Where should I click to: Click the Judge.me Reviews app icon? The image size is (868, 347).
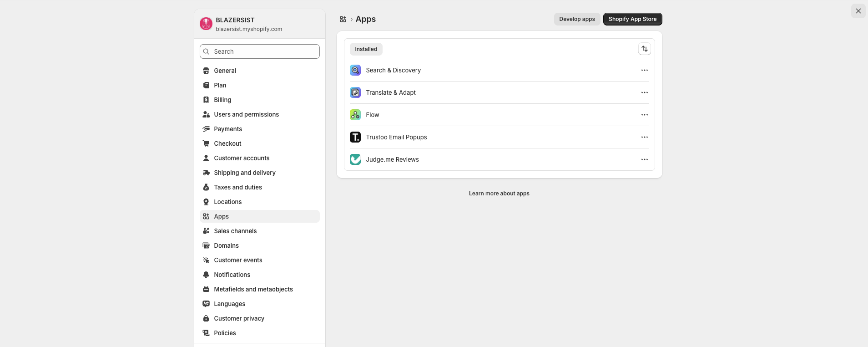355,159
